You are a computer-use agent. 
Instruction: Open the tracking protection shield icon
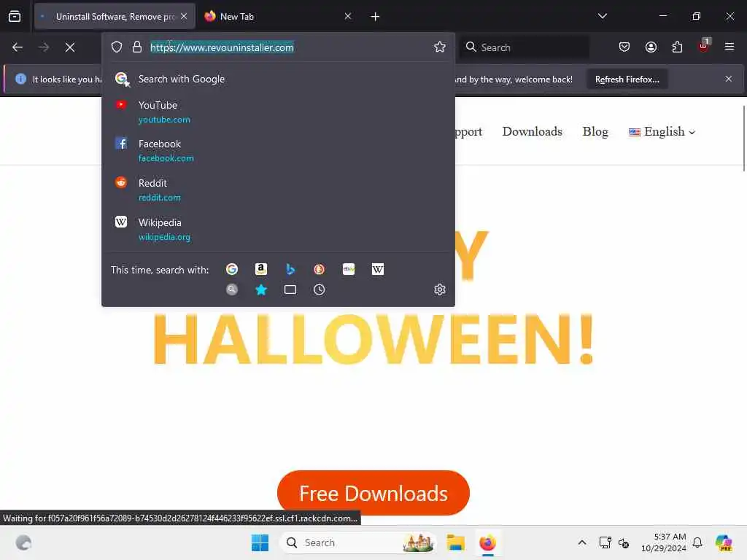pos(117,47)
